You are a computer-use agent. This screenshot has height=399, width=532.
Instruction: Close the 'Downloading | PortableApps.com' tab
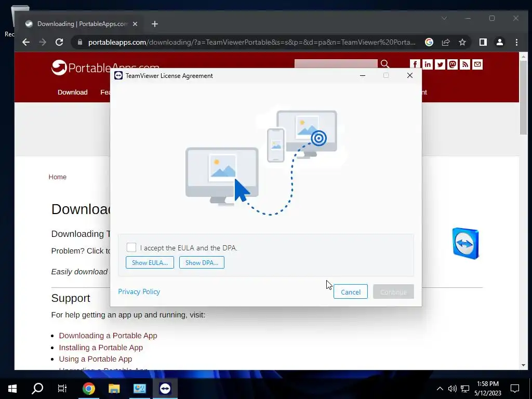tap(135, 24)
